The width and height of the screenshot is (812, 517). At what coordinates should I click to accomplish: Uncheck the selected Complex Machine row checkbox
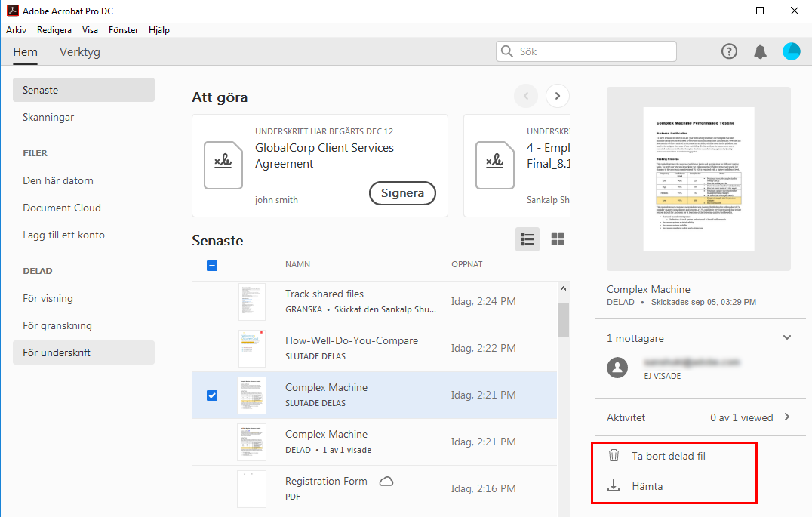pos(212,395)
